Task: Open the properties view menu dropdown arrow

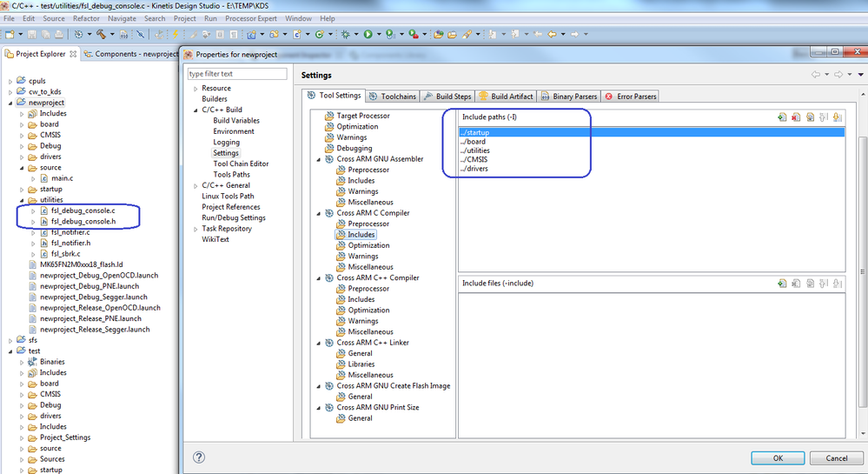Action: [x=860, y=74]
